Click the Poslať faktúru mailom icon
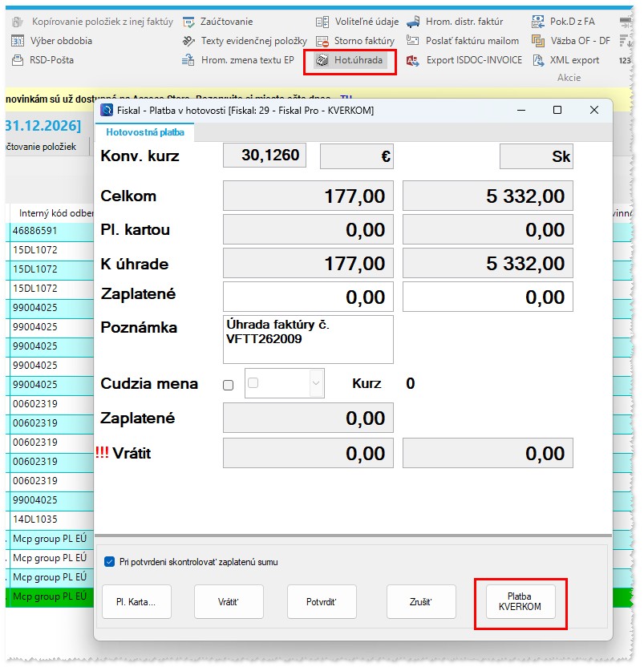This screenshot has height=671, width=644. [x=413, y=41]
